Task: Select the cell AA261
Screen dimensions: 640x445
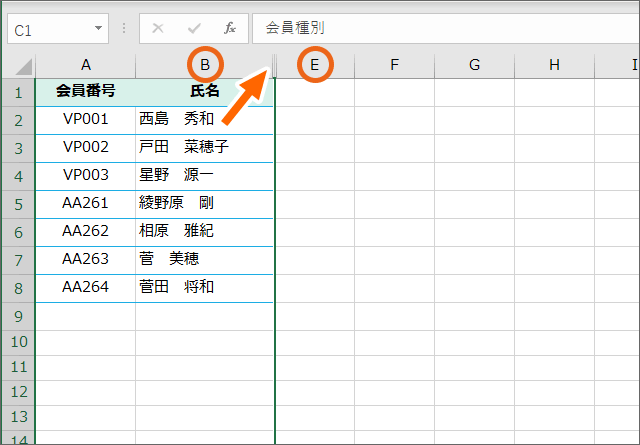Action: click(x=86, y=205)
